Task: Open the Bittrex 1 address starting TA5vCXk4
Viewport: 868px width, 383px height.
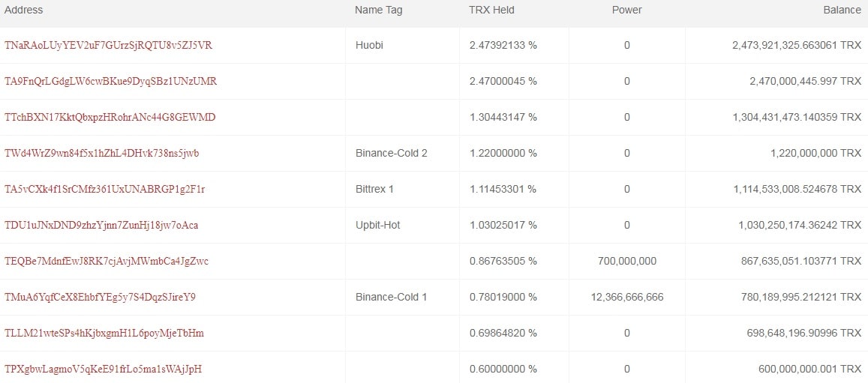Action: pyautogui.click(x=104, y=189)
